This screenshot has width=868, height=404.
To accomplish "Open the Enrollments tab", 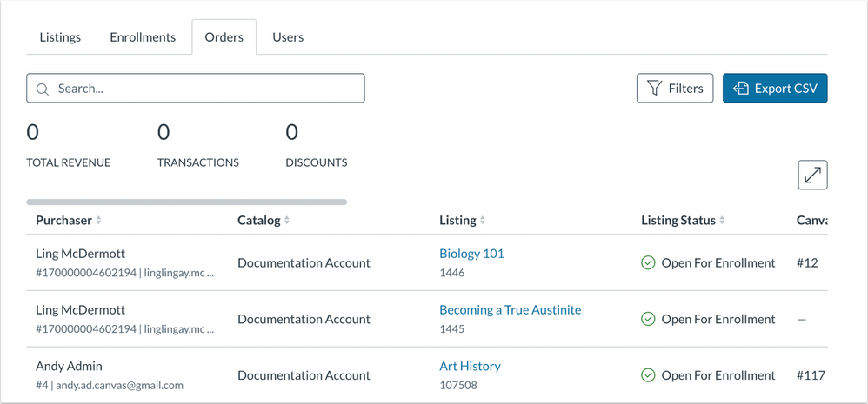I will [143, 37].
